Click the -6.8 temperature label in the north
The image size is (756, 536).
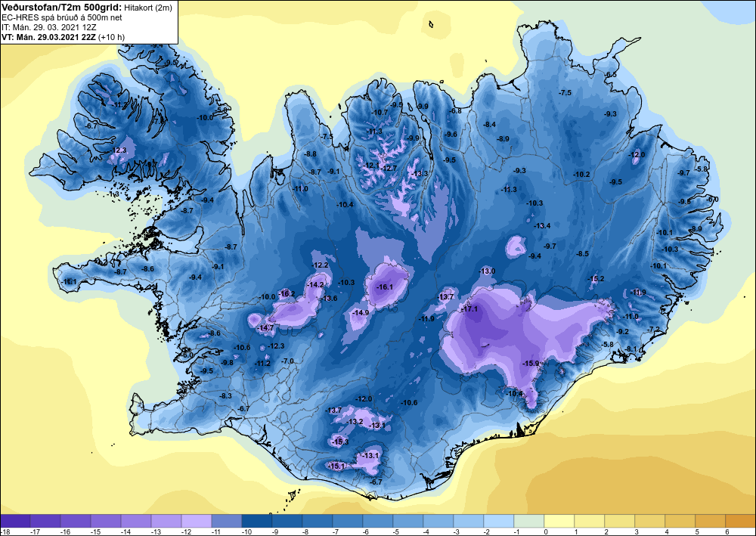tap(455, 111)
